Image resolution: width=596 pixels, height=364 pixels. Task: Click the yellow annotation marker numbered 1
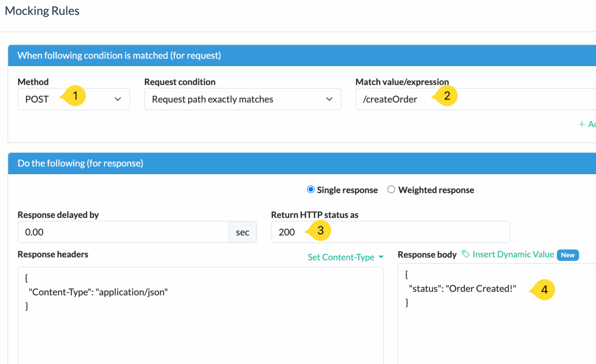75,96
